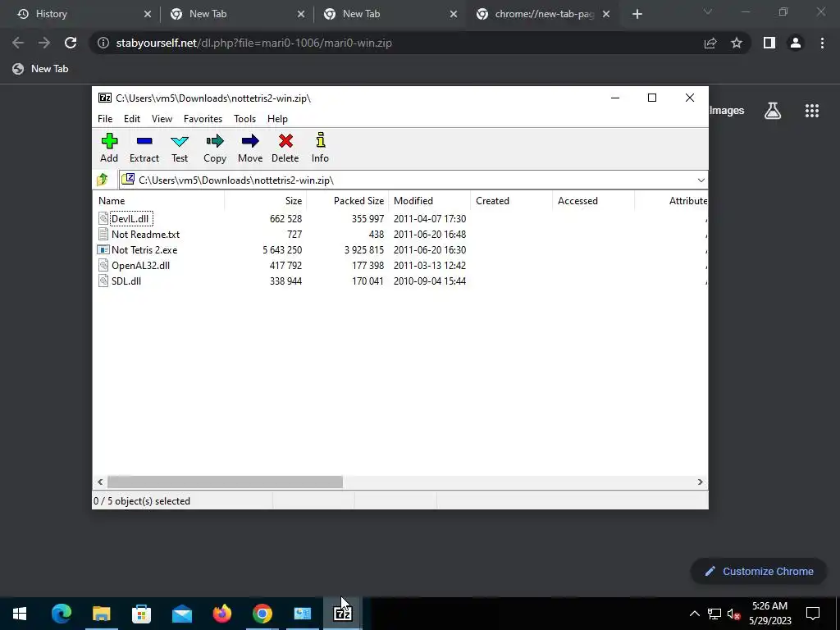Open the Mail app from the taskbar
The image size is (840, 630).
pyautogui.click(x=181, y=614)
